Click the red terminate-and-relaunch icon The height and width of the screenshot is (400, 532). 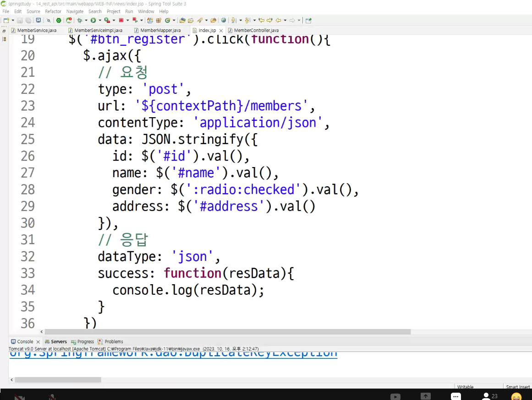[135, 20]
